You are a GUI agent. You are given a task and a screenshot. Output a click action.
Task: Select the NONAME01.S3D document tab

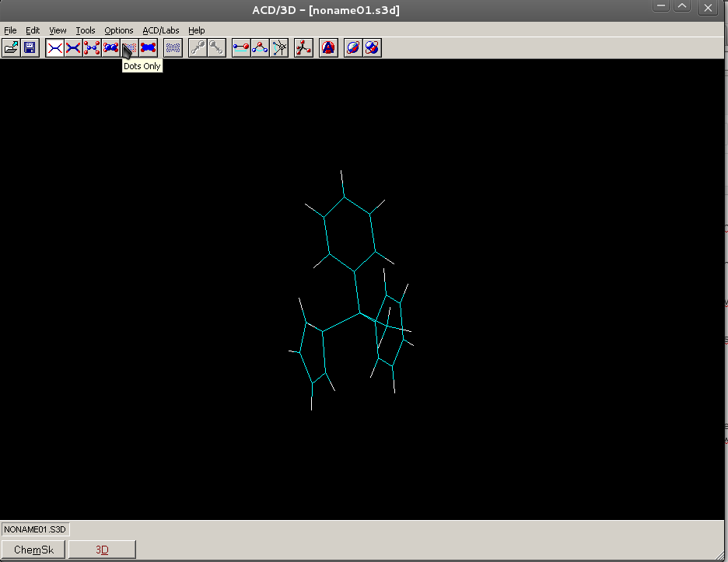[34, 529]
